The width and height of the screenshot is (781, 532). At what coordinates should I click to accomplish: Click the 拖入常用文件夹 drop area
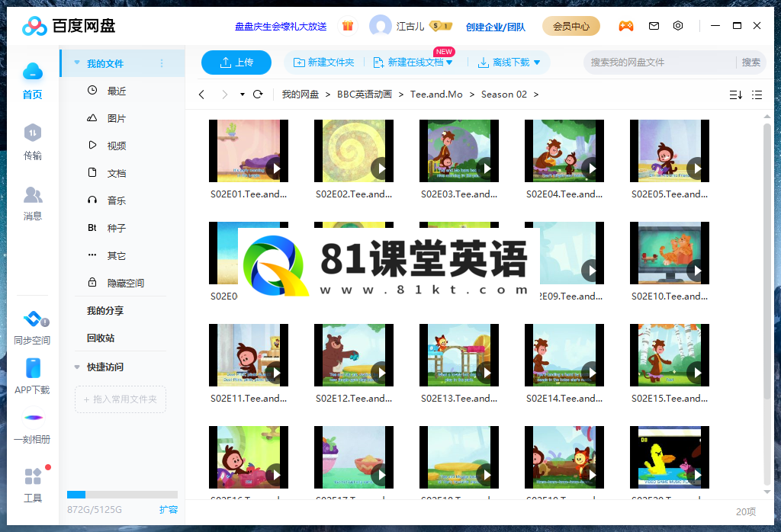coord(121,399)
